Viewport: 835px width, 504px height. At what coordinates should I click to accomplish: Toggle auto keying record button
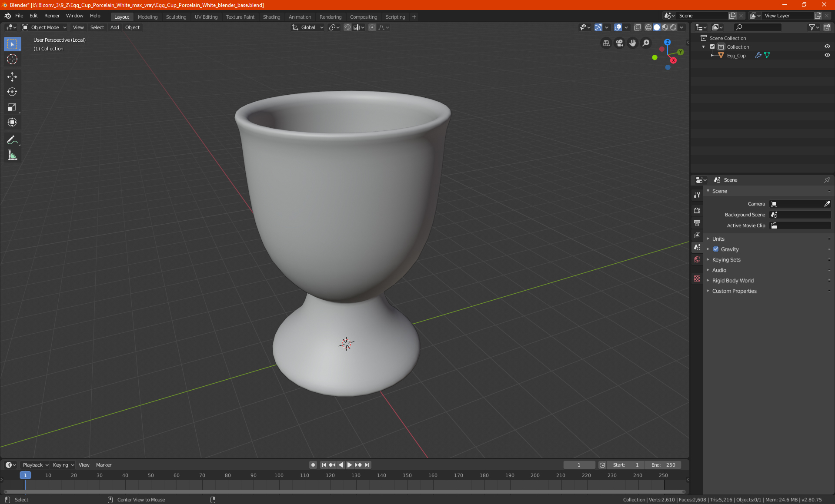pos(313,465)
